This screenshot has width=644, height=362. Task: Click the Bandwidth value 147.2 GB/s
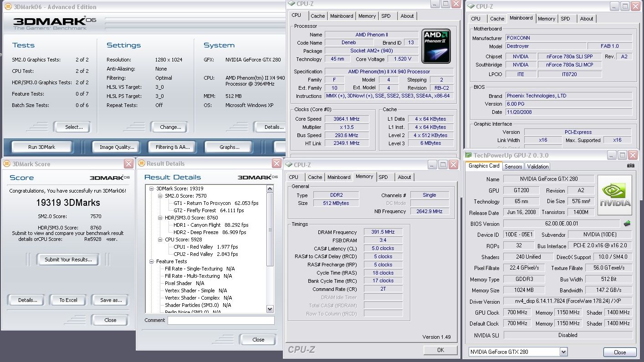coord(609,290)
